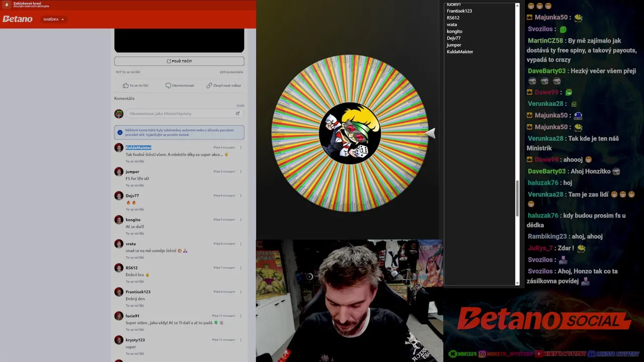The width and height of the screenshot is (644, 362).
Task: Click RS612's avatar in comments
Action: point(119,268)
